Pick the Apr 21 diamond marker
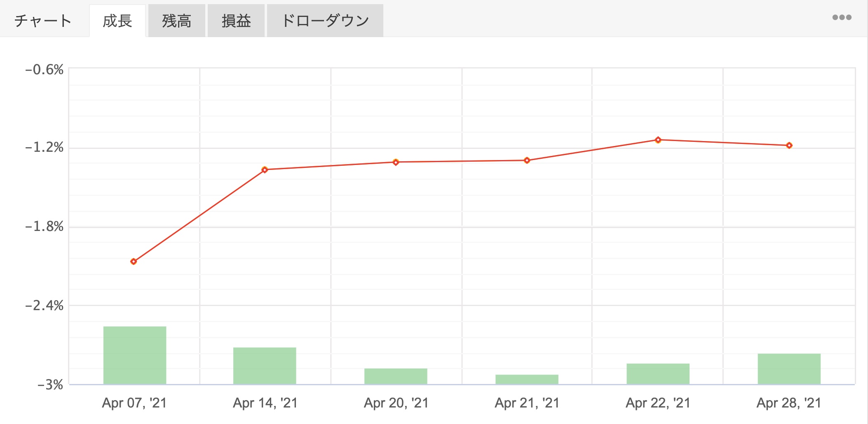Image resolution: width=868 pixels, height=424 pixels. (527, 160)
